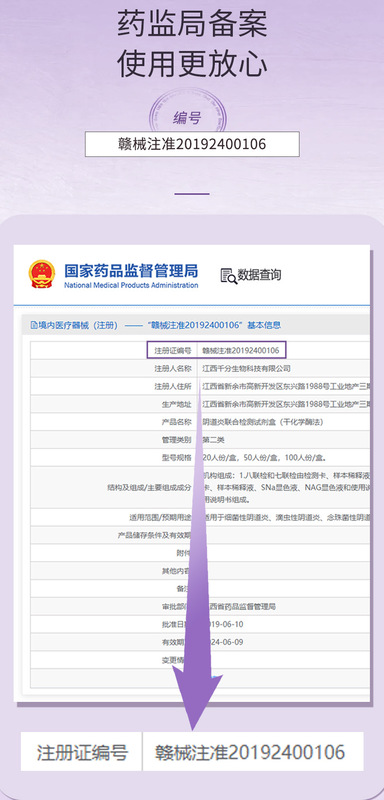Open the 数据查询 magnifier document icon
384x800 pixels.
tap(228, 276)
